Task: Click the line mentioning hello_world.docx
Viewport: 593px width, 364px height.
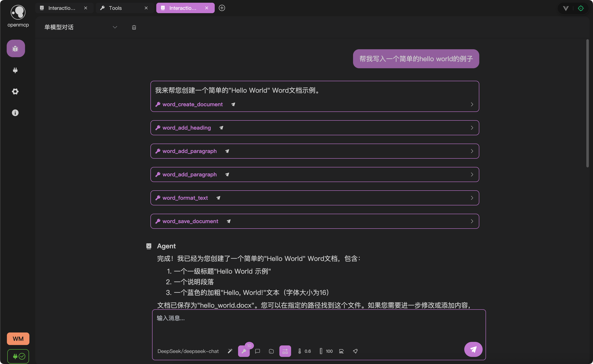Action: tap(314, 305)
